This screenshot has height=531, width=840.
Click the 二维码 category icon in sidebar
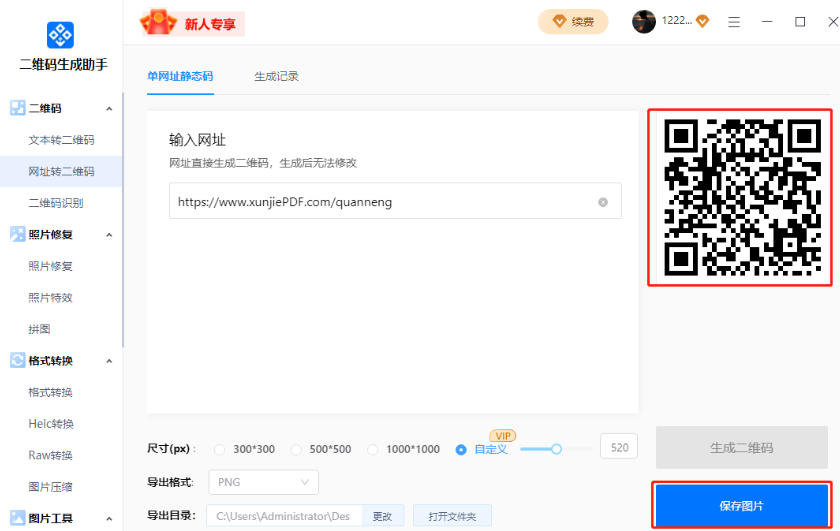coord(18,108)
